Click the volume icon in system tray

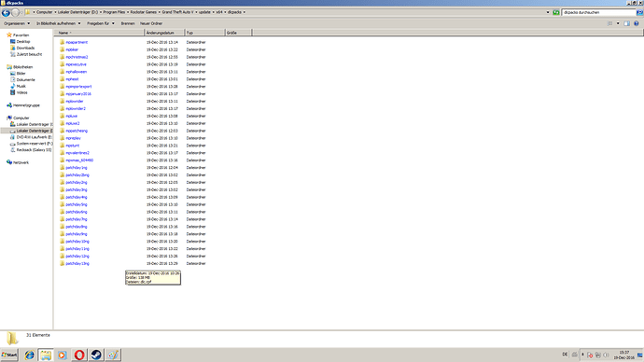click(x=606, y=355)
